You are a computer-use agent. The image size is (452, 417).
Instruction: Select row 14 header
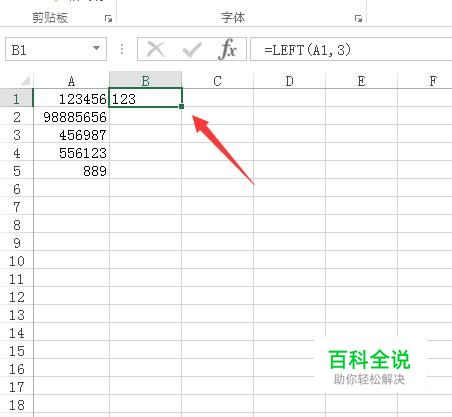[x=17, y=332]
